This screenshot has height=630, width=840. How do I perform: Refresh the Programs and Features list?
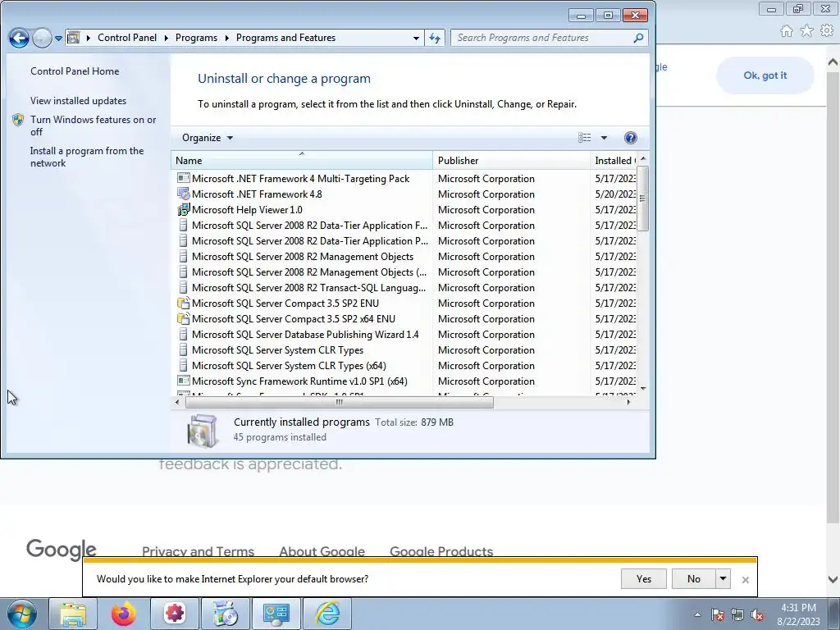click(435, 38)
